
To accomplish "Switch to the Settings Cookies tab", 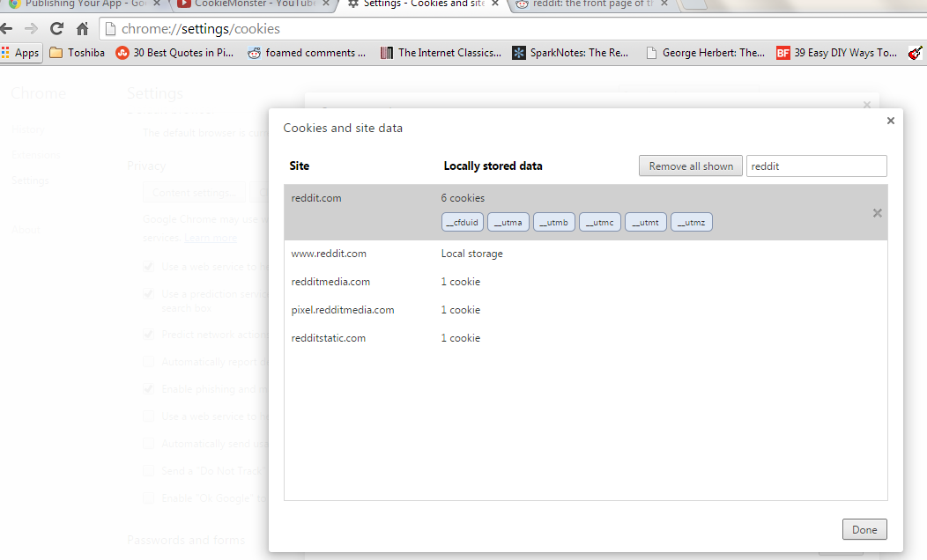I will point(421,4).
